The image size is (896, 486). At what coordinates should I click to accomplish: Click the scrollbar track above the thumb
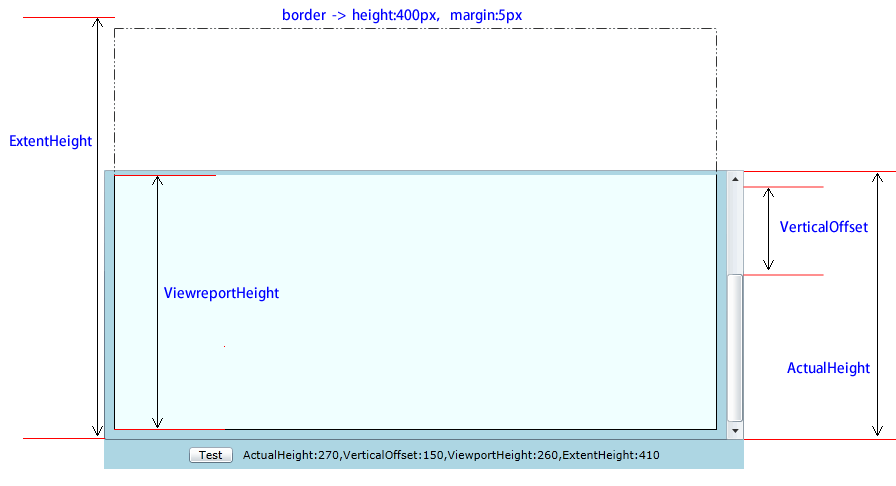pyautogui.click(x=735, y=230)
